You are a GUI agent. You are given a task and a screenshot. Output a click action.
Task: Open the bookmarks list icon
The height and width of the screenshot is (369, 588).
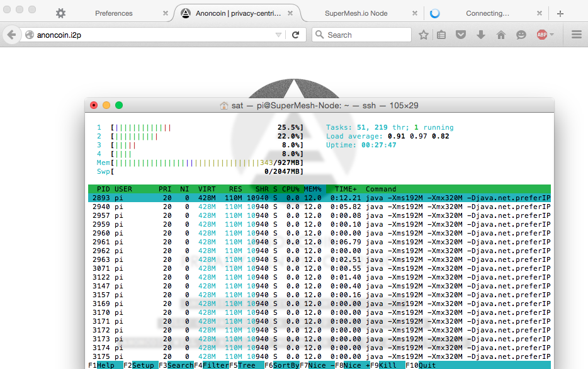[441, 35]
